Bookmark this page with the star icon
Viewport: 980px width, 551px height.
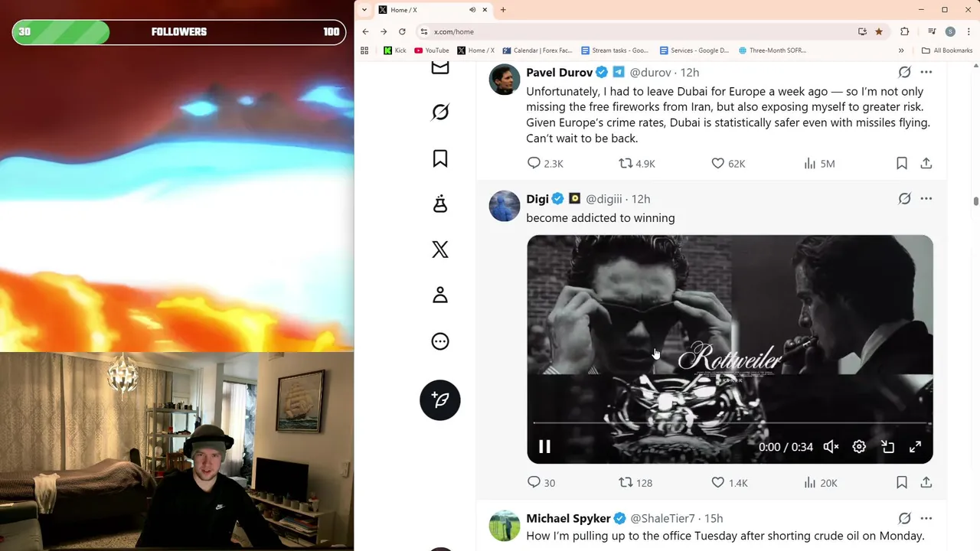879,31
